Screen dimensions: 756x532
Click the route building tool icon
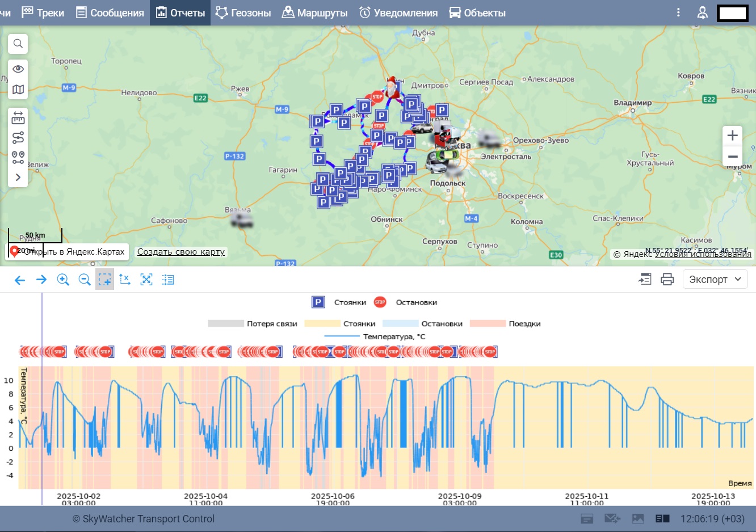18,137
